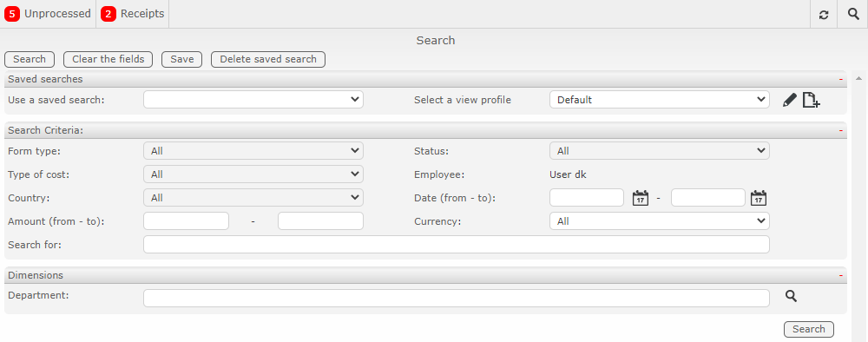The height and width of the screenshot is (342, 868).
Task: Collapse the Search Criteria section
Action: pyautogui.click(x=840, y=130)
